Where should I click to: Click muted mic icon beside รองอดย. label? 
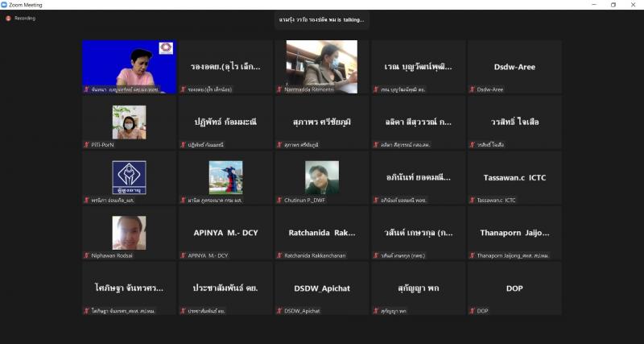tap(184, 89)
